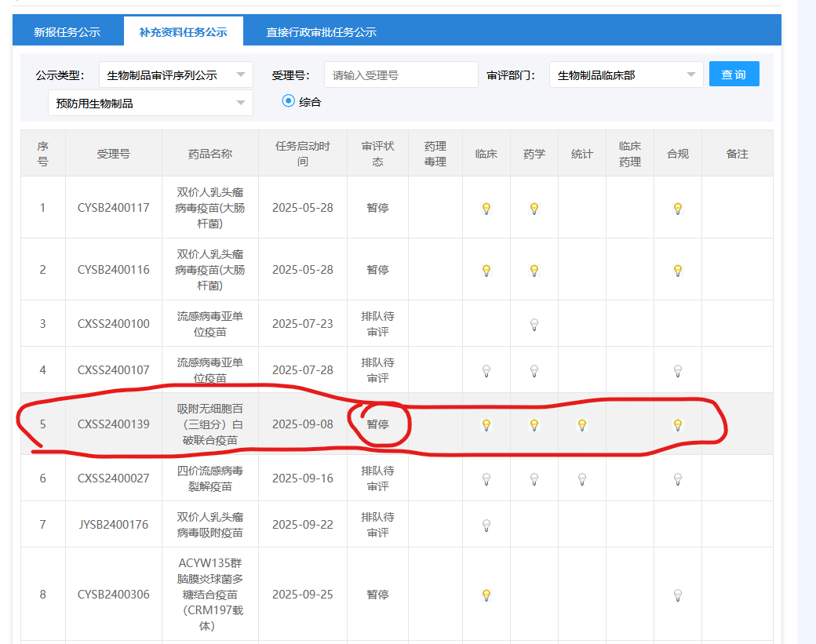Click 暂停 status for CXSS2400139
The image size is (816, 644).
tap(378, 424)
